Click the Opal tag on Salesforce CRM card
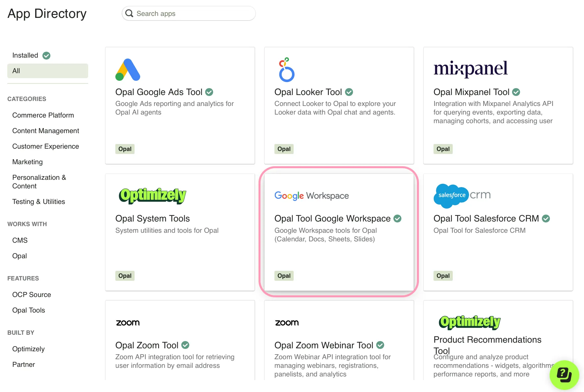This screenshot has width=584, height=392. point(443,276)
